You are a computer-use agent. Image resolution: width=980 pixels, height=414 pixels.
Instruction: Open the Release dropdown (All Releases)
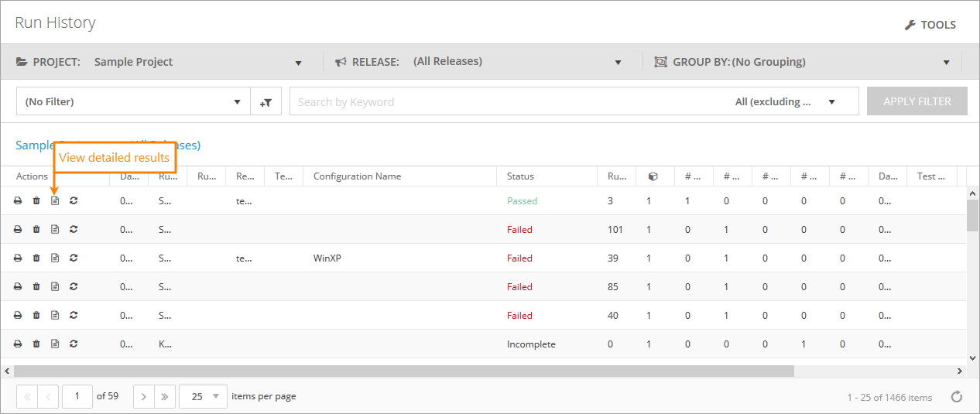(x=618, y=63)
